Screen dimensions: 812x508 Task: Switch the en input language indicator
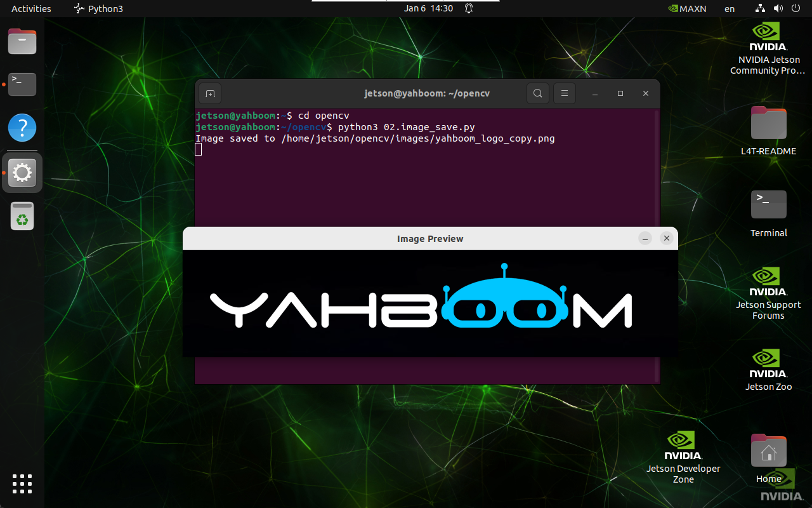(x=730, y=8)
